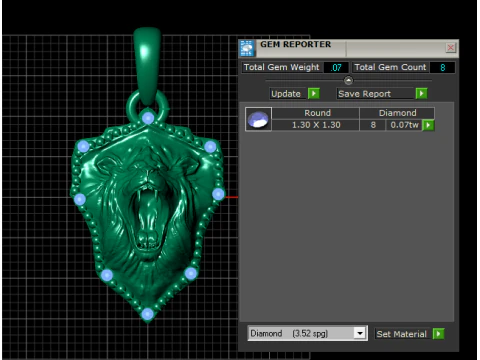Click the Total Gem Count value 8
This screenshot has height=360, width=480.
(x=442, y=68)
